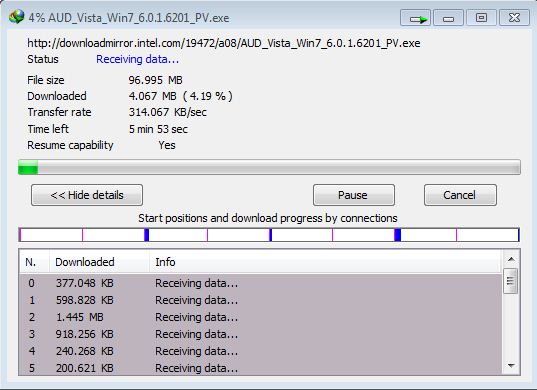Click the Hide details button
The height and width of the screenshot is (390, 537).
87,195
